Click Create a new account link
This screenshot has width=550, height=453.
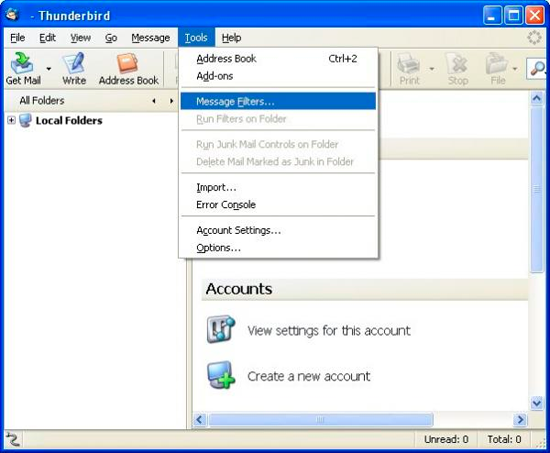pyautogui.click(x=309, y=376)
